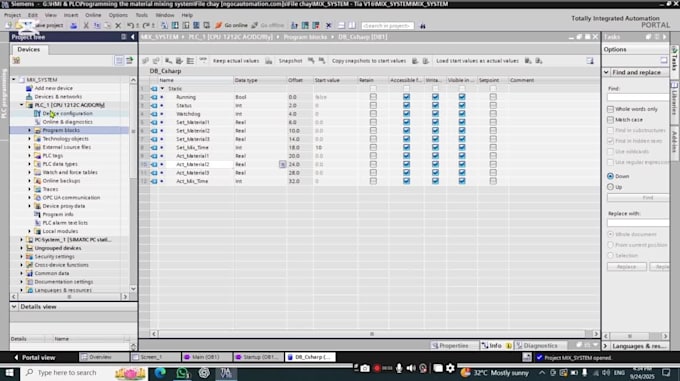Collapse the Static row in DB table
680x381 pixels.
162,88
